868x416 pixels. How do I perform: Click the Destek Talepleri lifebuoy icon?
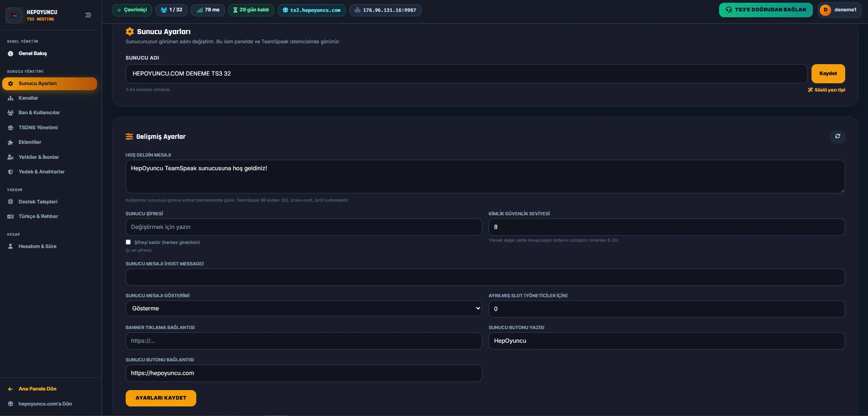click(x=10, y=202)
